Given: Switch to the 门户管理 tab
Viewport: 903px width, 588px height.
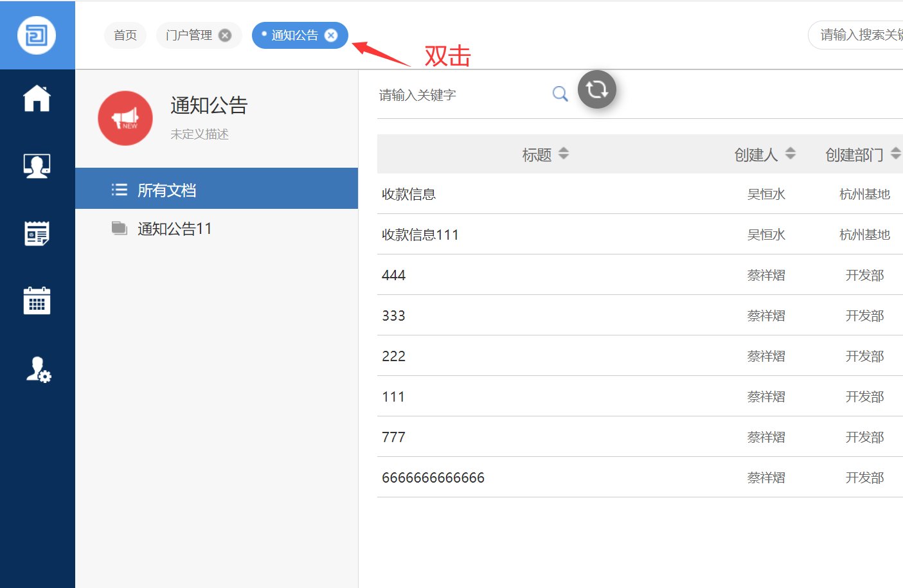Looking at the screenshot, I should [189, 35].
